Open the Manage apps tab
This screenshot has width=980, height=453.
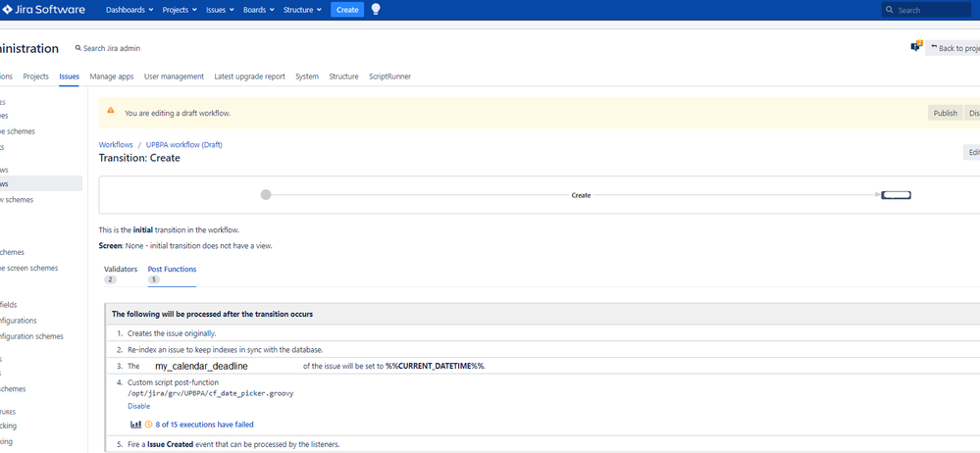[x=111, y=76]
